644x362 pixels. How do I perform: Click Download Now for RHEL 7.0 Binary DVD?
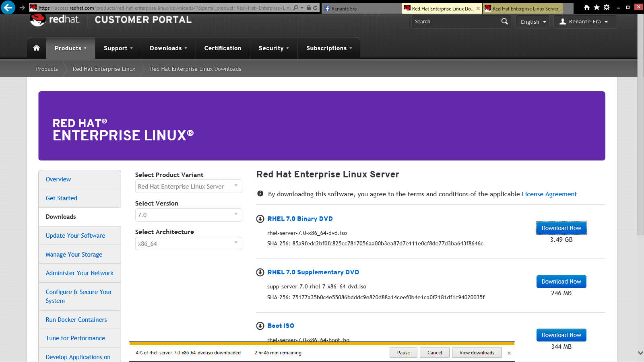[561, 228]
